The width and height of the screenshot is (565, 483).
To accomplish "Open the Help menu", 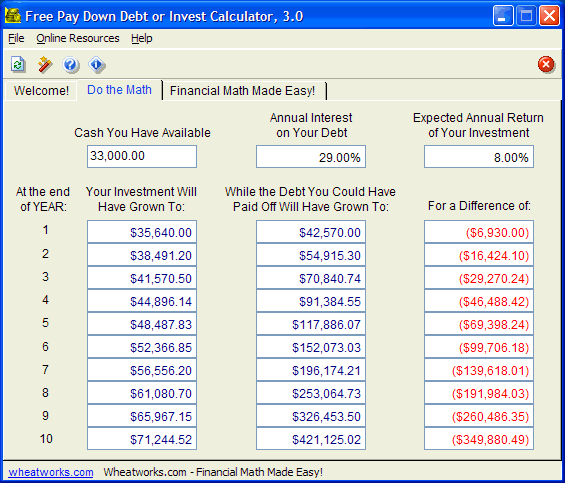I will tap(142, 38).
